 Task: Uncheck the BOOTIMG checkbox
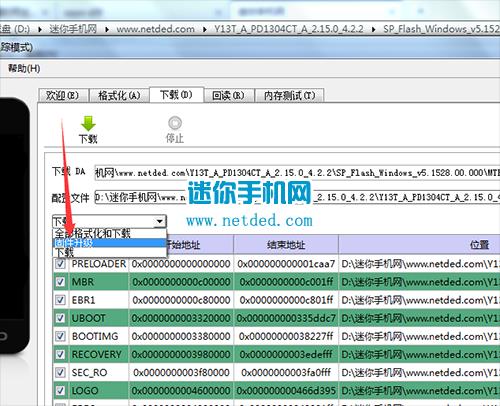pyautogui.click(x=60, y=336)
